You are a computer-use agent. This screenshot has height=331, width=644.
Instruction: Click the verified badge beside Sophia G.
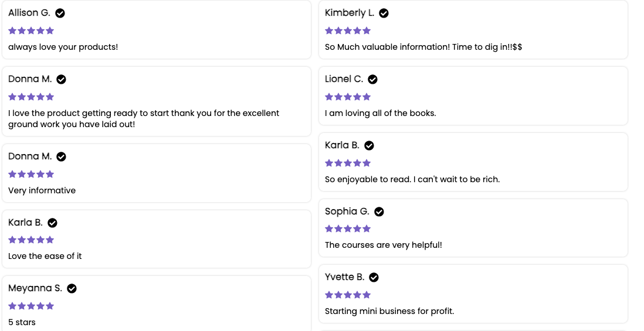tap(379, 211)
